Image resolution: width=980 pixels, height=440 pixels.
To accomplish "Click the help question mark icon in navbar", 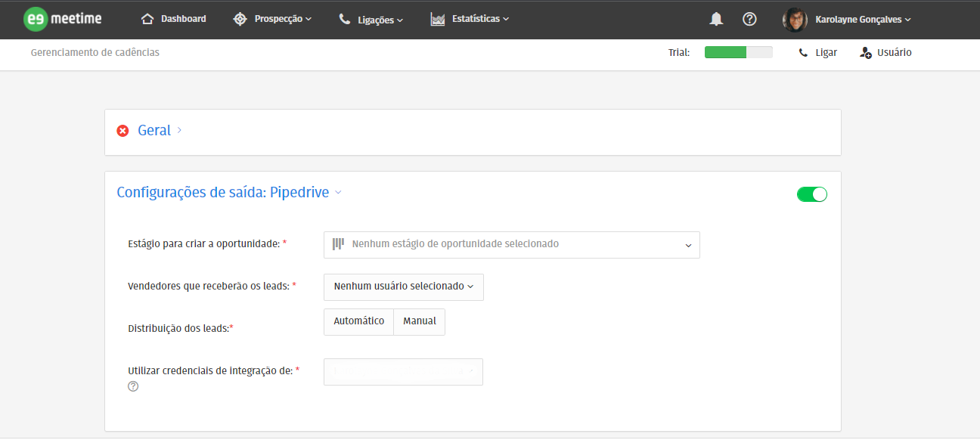I will pyautogui.click(x=749, y=20).
